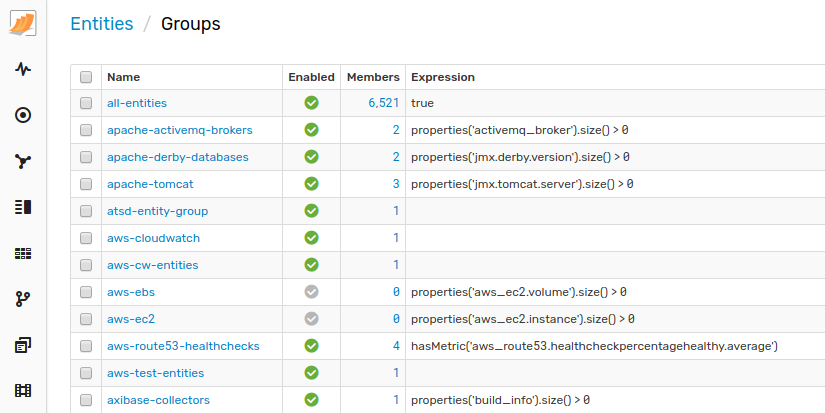Select the aws-ebs row checkbox
The height and width of the screenshot is (413, 825).
click(86, 292)
